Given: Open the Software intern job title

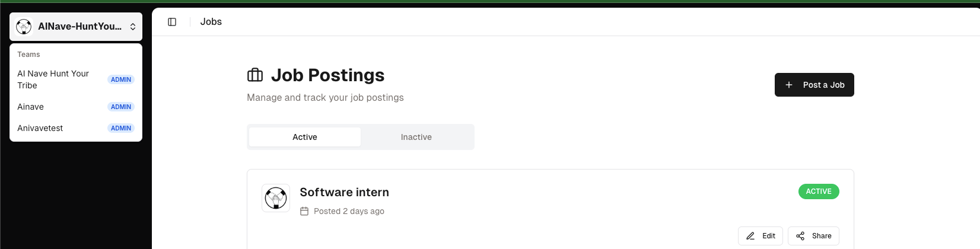Looking at the screenshot, I should pyautogui.click(x=345, y=192).
